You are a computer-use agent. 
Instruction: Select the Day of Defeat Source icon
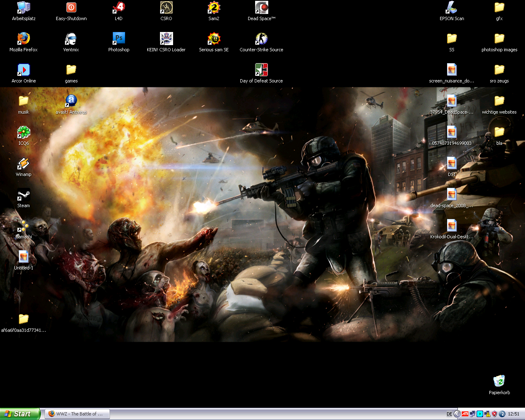pos(261,70)
